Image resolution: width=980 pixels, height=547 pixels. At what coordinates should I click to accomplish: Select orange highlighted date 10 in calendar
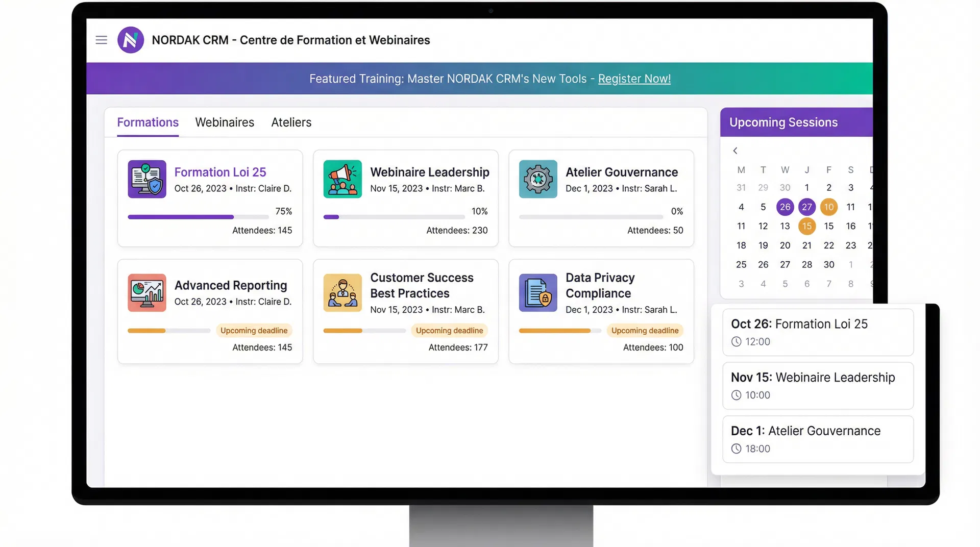(x=828, y=207)
